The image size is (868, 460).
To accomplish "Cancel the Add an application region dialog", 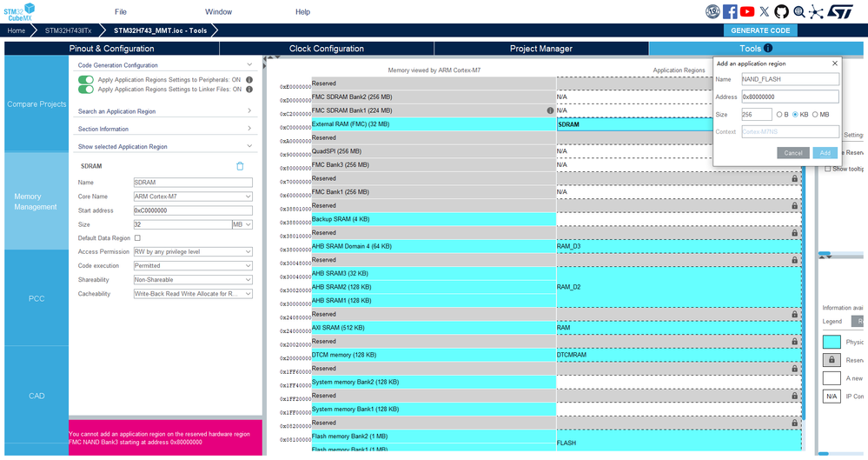I will (x=792, y=153).
